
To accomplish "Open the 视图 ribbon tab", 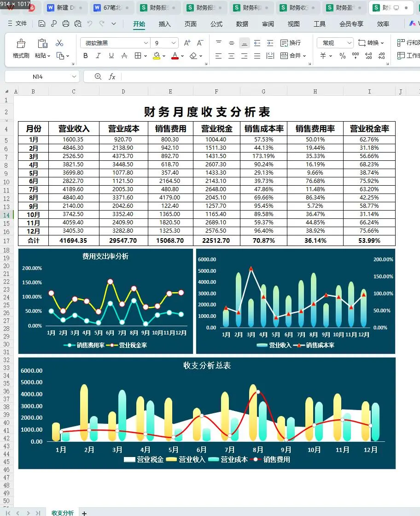I will pyautogui.click(x=294, y=24).
